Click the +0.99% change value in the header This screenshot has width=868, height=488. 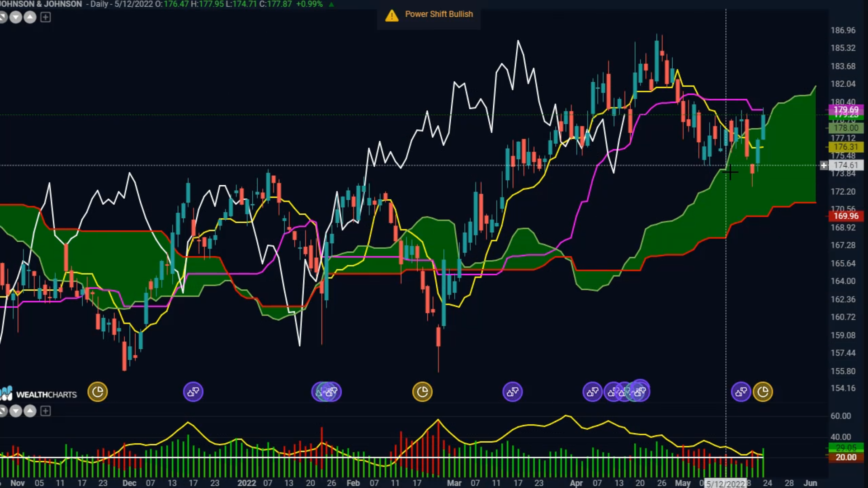[309, 4]
